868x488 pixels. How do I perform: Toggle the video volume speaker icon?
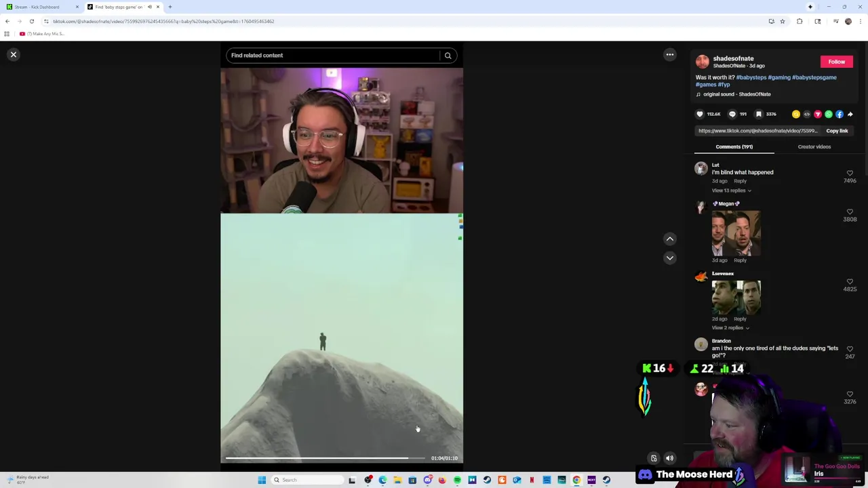[x=669, y=459]
